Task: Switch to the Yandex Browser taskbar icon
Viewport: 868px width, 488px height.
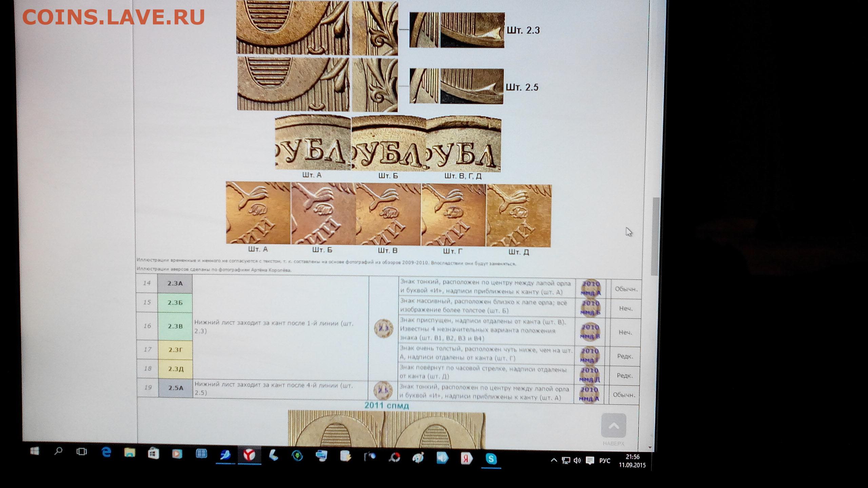Action: click(x=249, y=455)
